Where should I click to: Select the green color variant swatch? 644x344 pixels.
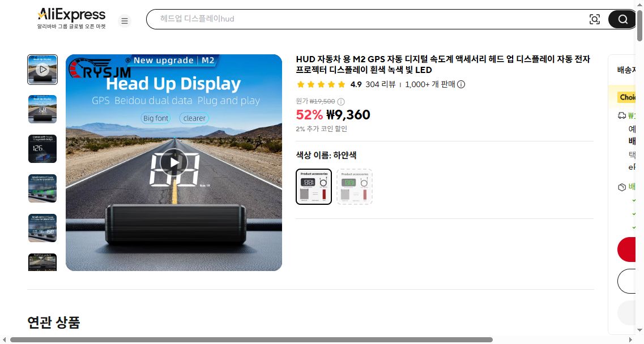[355, 186]
